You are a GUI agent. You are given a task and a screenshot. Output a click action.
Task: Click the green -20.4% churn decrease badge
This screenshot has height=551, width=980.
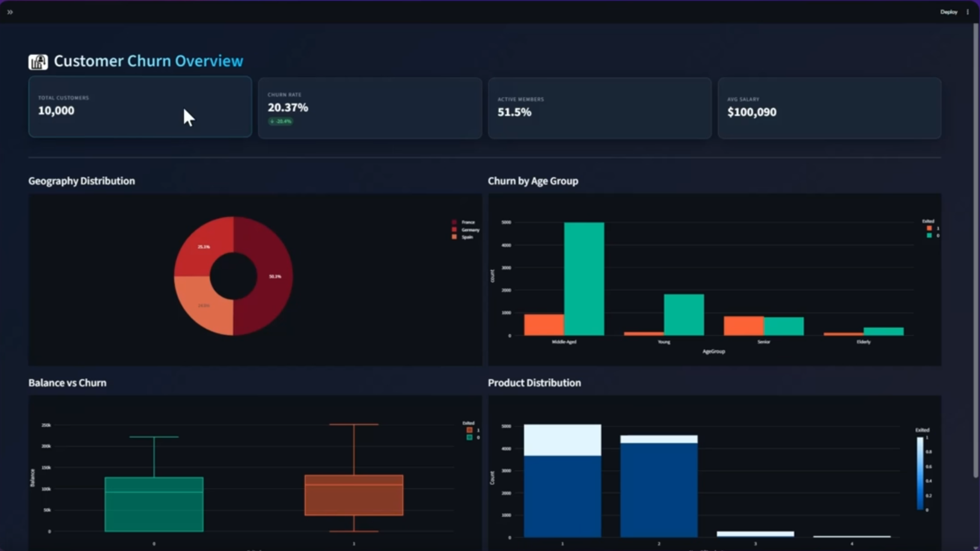280,121
